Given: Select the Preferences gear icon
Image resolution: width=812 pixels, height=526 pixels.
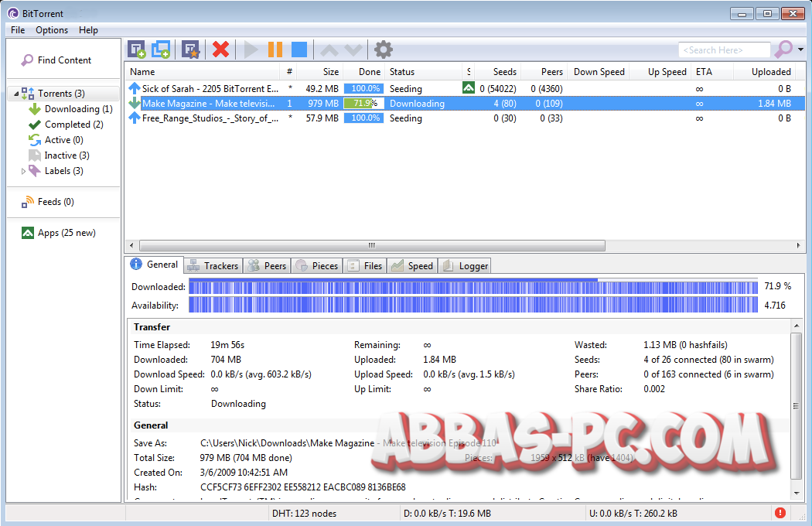Looking at the screenshot, I should [x=383, y=49].
